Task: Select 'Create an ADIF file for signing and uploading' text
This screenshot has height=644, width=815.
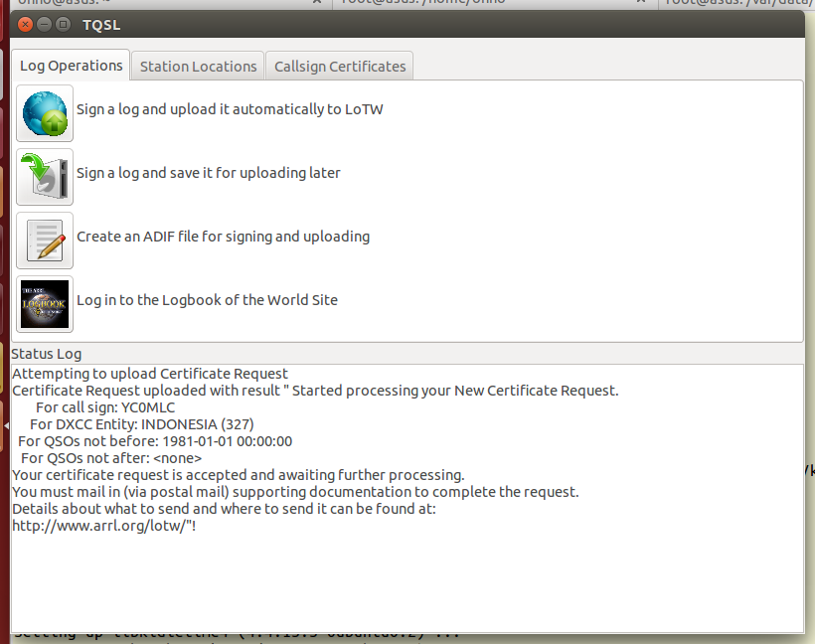Action: click(x=223, y=237)
